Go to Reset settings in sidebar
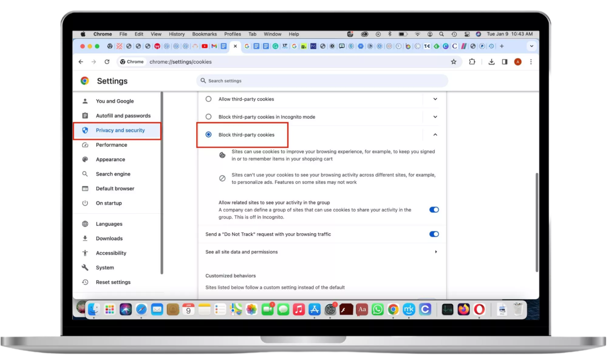 (113, 282)
